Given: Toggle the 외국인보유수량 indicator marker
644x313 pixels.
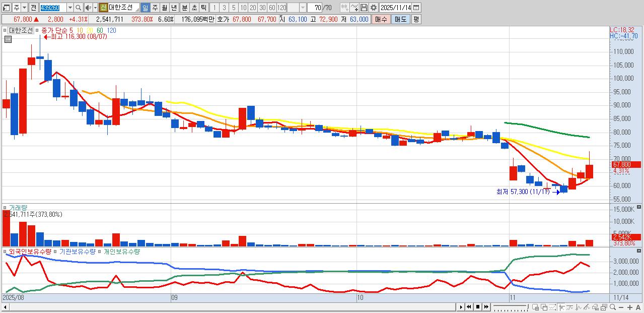Looking at the screenshot, I should point(6,251).
